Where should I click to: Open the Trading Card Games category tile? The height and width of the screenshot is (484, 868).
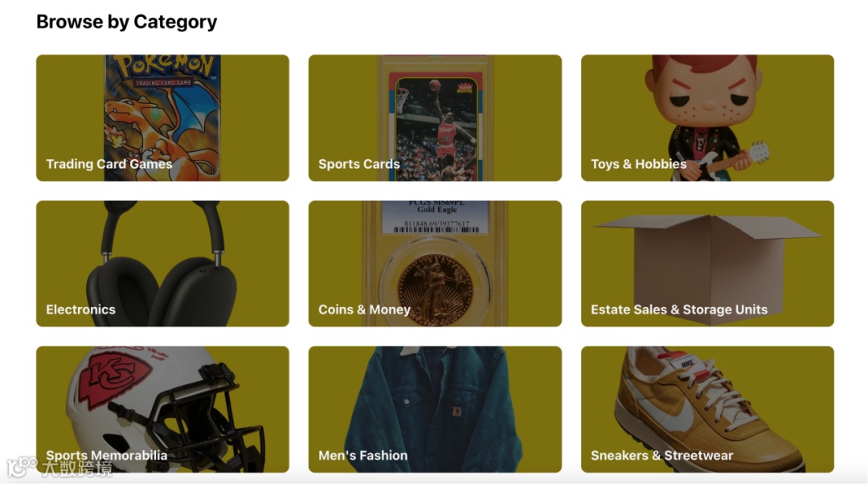coord(162,117)
